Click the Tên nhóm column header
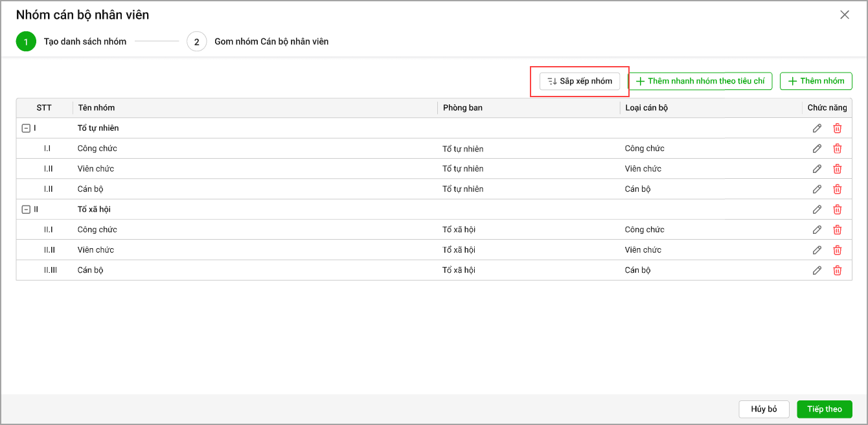 click(97, 108)
